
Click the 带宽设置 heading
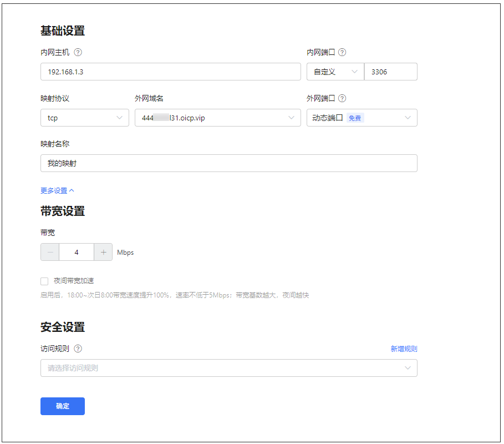[x=62, y=211]
